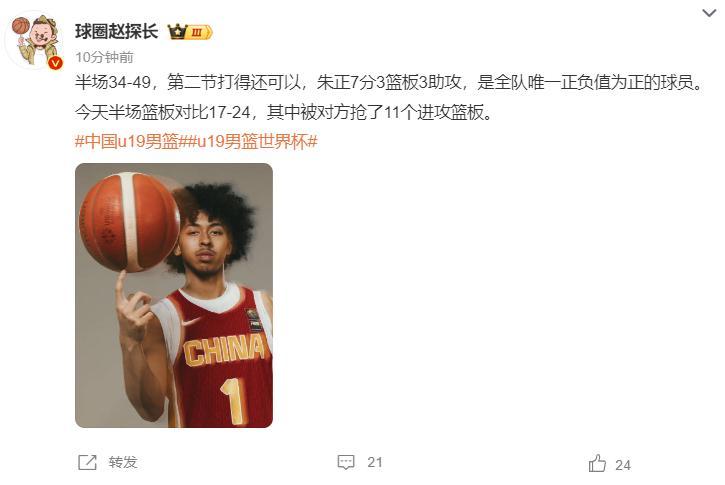
Task: Click the comment count 21
Action: pos(375,462)
